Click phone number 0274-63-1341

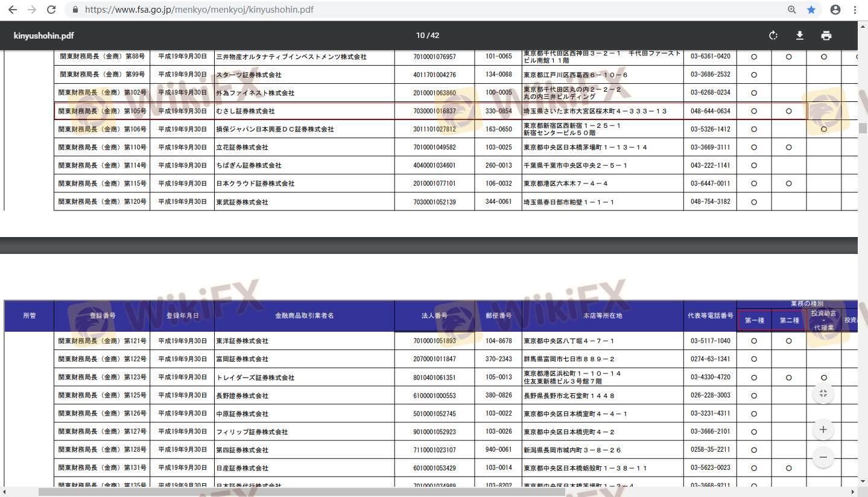pos(711,359)
